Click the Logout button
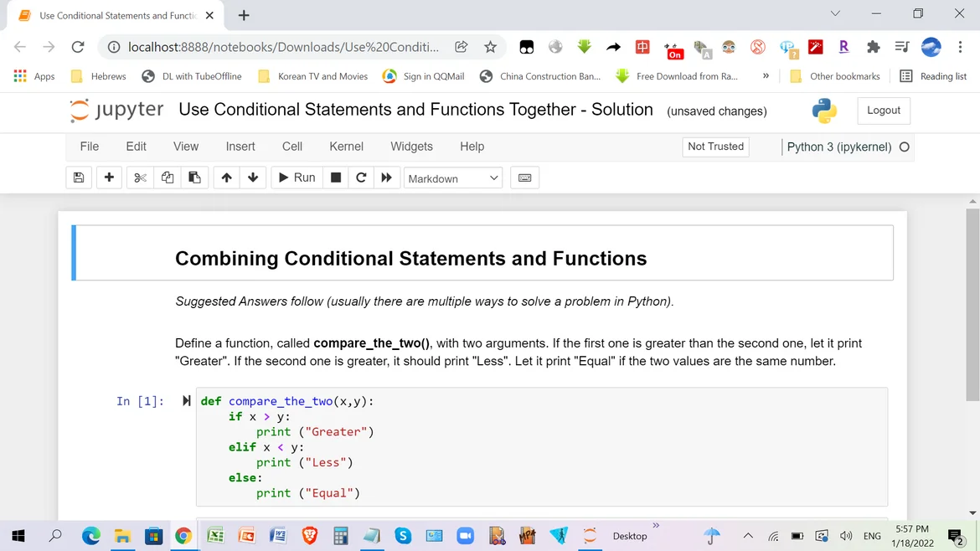 tap(883, 111)
